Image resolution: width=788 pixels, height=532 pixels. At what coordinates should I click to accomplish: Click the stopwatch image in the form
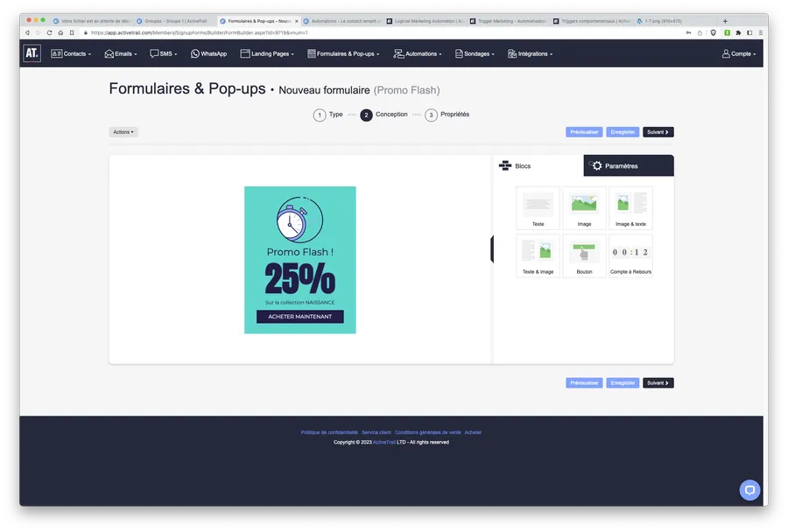click(299, 220)
